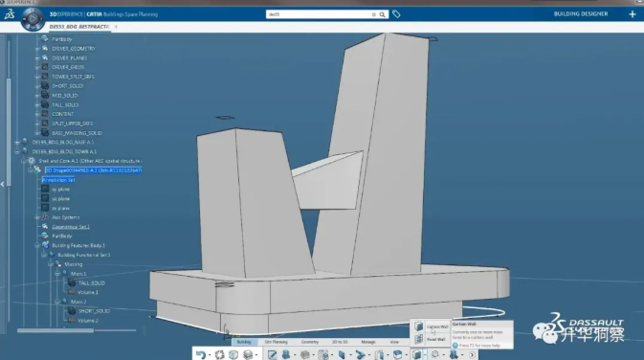This screenshot has height=360, width=644.
Task: Select the Volume.1 tree item
Action: coord(88,292)
